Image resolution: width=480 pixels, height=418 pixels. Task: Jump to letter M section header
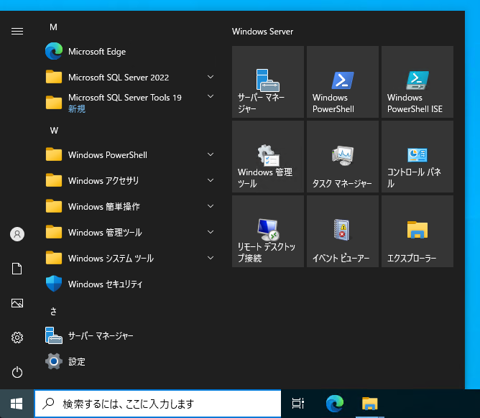pyautogui.click(x=53, y=27)
